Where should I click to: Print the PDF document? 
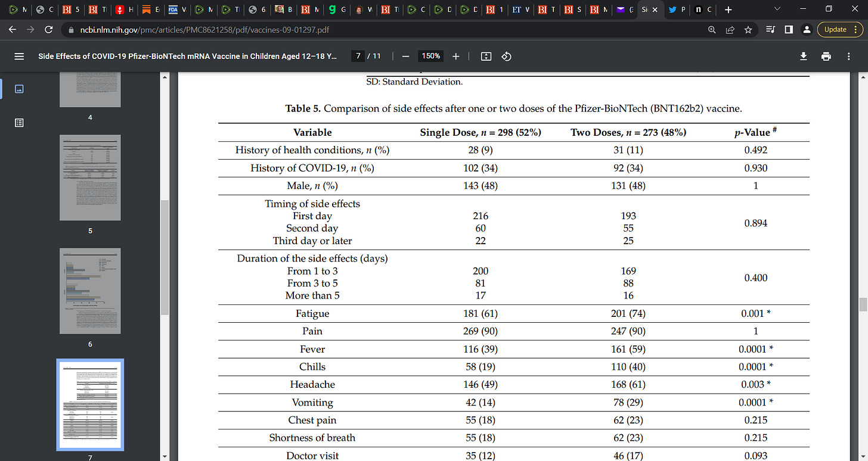coord(826,56)
